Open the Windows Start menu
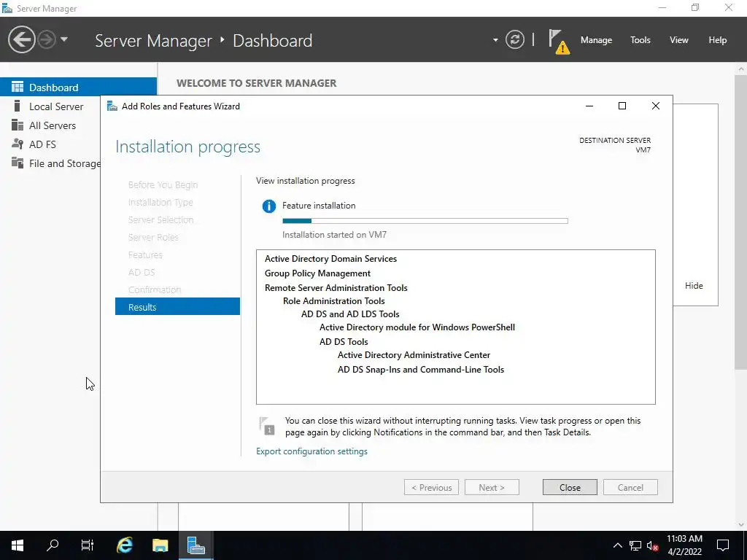The height and width of the screenshot is (560, 747). tap(18, 545)
